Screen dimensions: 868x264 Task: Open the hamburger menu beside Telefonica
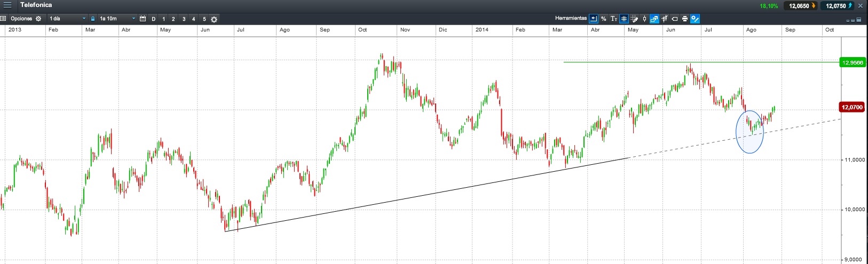point(7,5)
